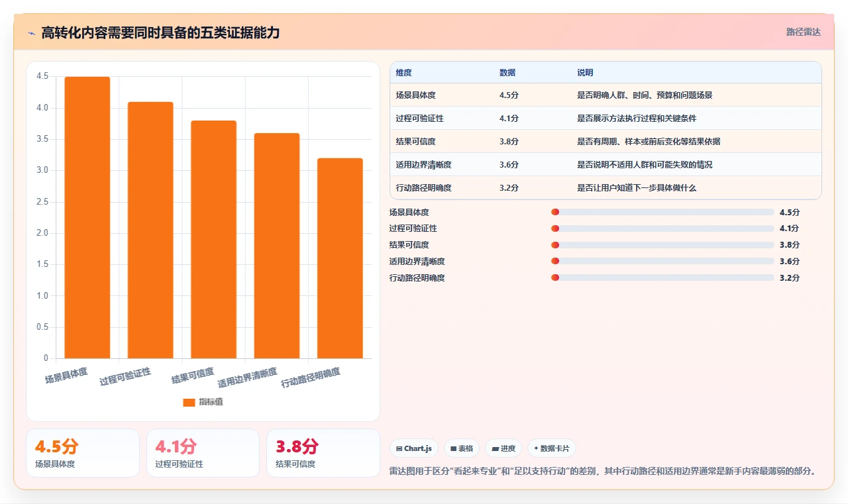Image resolution: width=848 pixels, height=504 pixels.
Task: Click the 结果可信度 bar in chart
Action: [x=213, y=239]
